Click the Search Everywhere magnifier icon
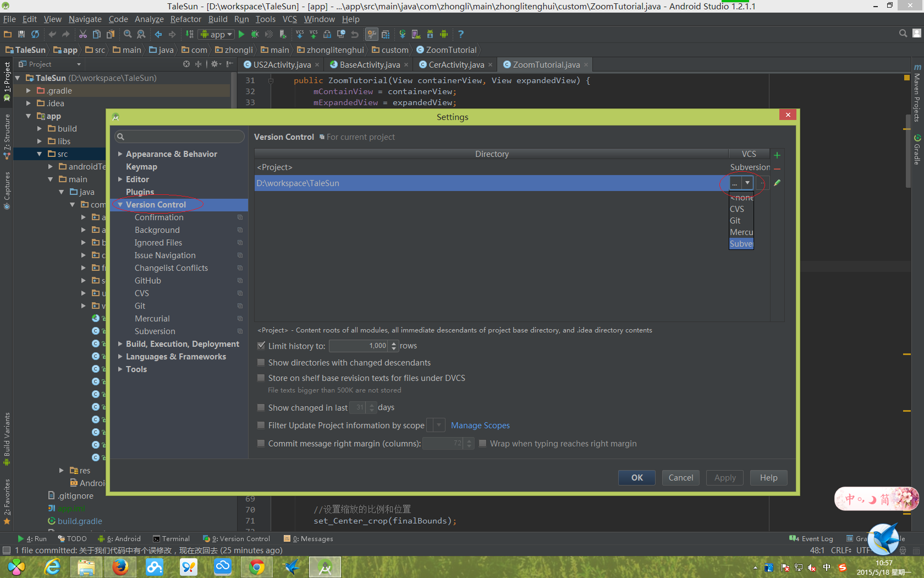924x578 pixels. tap(903, 34)
